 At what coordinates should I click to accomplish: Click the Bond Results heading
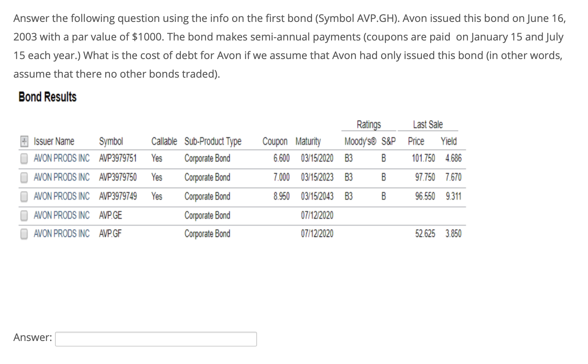(48, 97)
